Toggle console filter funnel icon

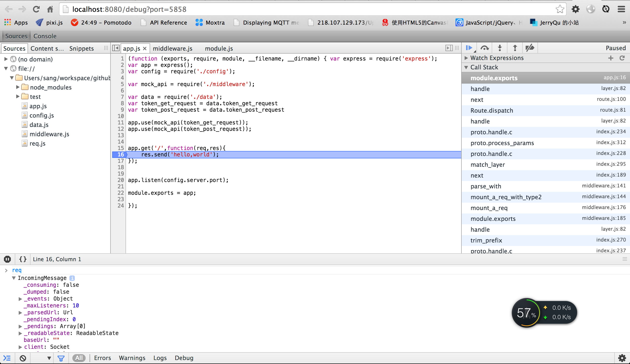pyautogui.click(x=61, y=358)
